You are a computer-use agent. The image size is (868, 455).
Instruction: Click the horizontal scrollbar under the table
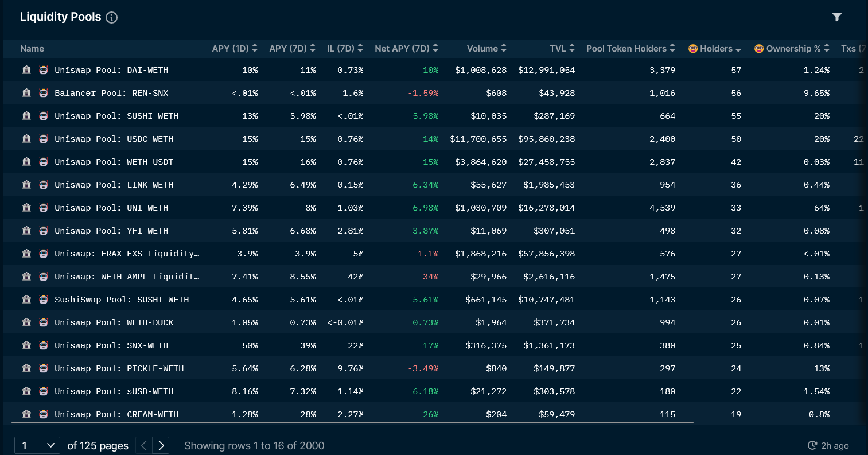[x=352, y=423]
